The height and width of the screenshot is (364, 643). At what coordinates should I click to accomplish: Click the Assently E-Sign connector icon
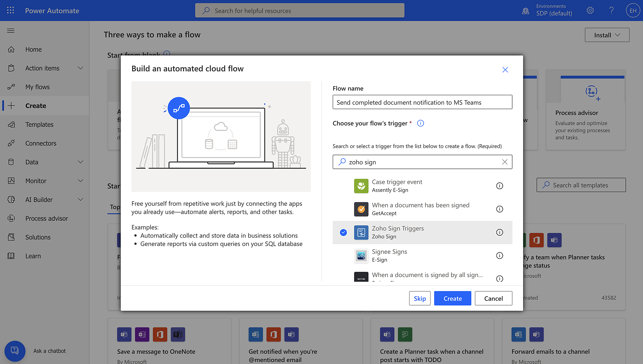coord(361,186)
